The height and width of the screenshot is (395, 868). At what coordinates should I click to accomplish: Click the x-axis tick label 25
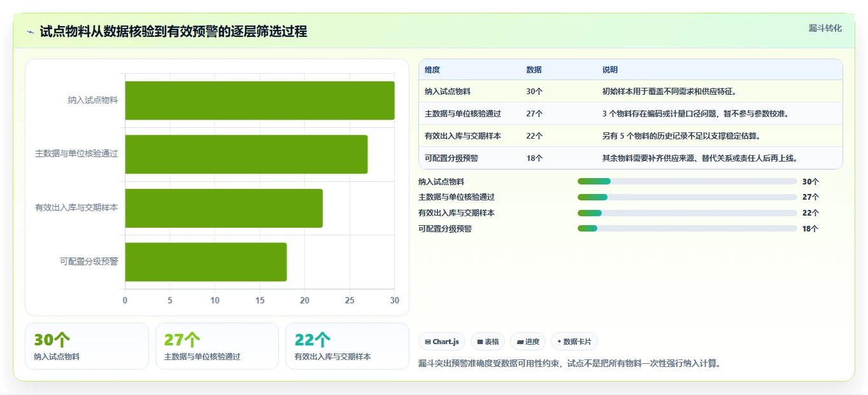click(350, 300)
